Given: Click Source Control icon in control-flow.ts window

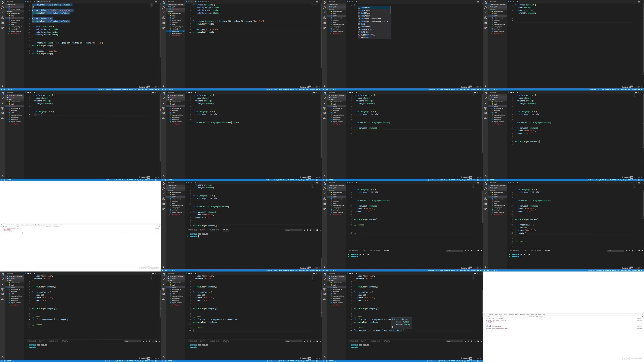Looking at the screenshot, I should [x=2, y=12].
